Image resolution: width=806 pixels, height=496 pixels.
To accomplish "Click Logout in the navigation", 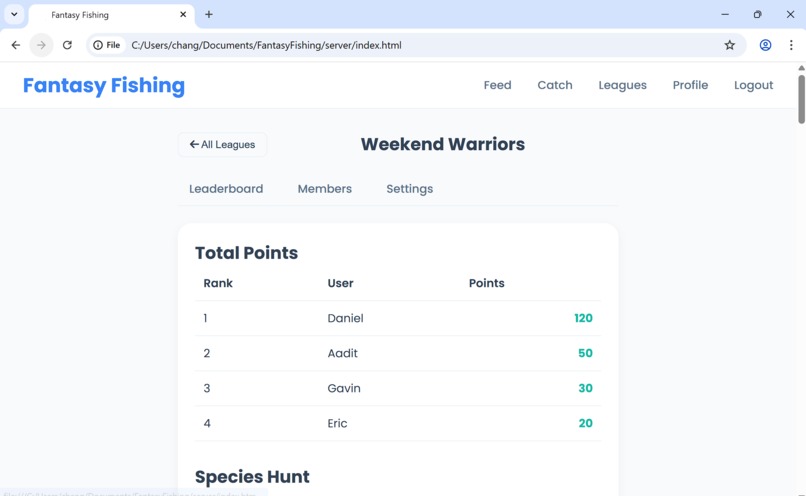I will pos(754,85).
